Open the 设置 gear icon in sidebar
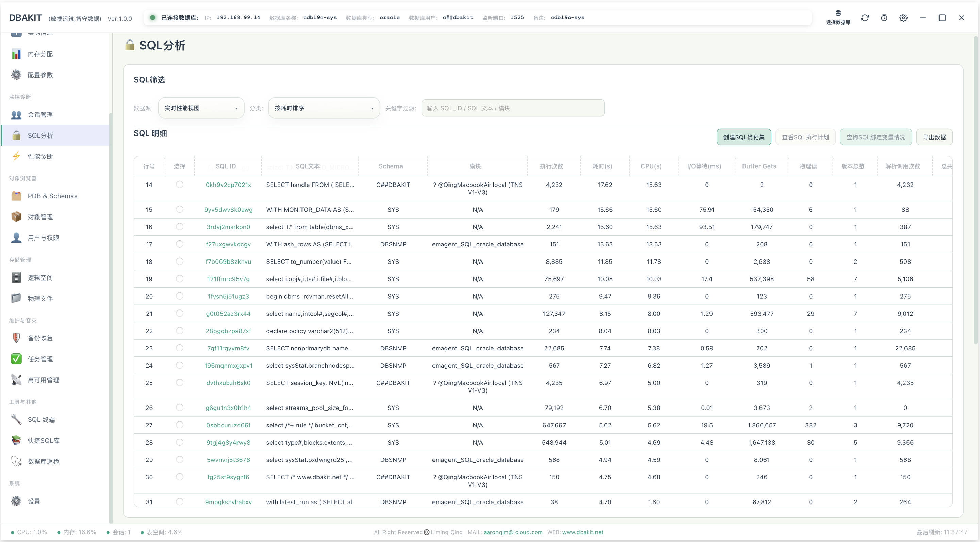This screenshot has height=542, width=980. (16, 501)
